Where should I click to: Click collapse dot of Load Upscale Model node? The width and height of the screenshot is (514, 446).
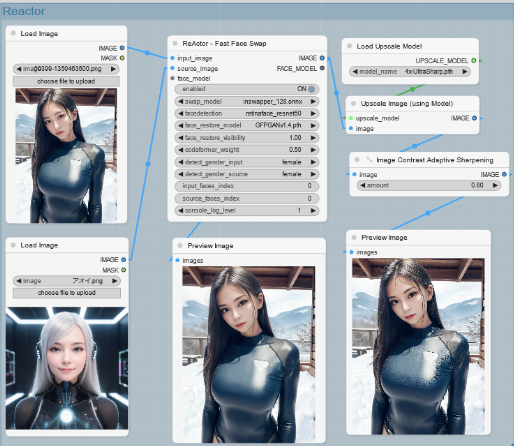pyautogui.click(x=349, y=46)
